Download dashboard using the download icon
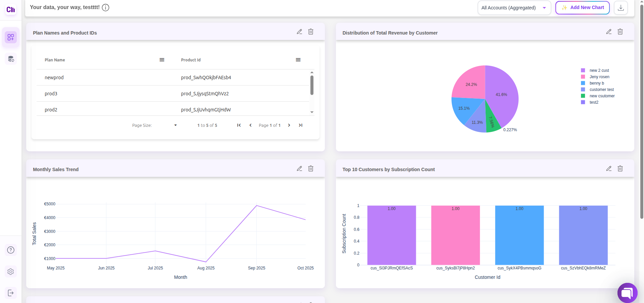644x303 pixels. [621, 8]
